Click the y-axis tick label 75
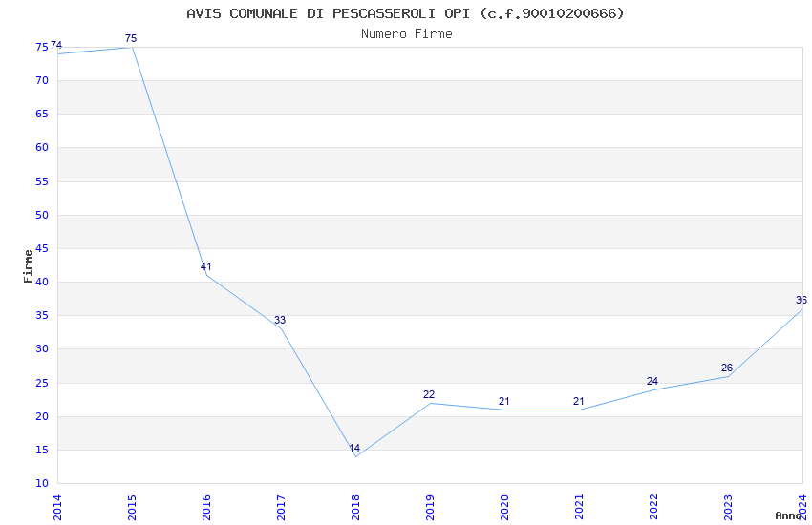812x525 pixels. tap(42, 47)
